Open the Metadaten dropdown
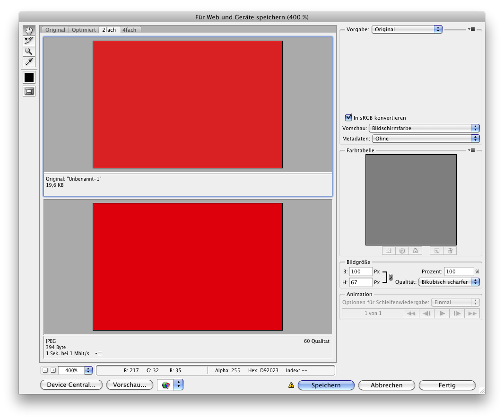 point(426,139)
